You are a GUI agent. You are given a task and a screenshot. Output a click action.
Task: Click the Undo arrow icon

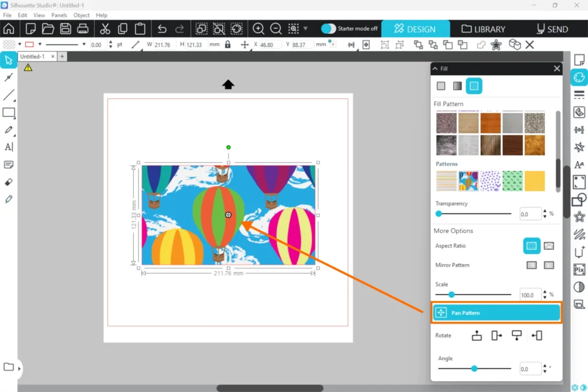coord(162,29)
